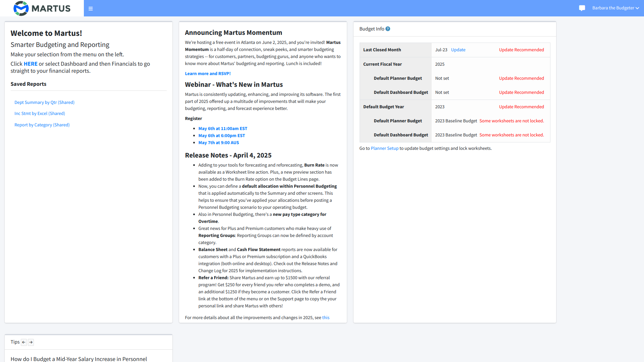The height and width of the screenshot is (362, 644).
Task: Register for May 6th at 11:00am EST
Action: coord(223,129)
